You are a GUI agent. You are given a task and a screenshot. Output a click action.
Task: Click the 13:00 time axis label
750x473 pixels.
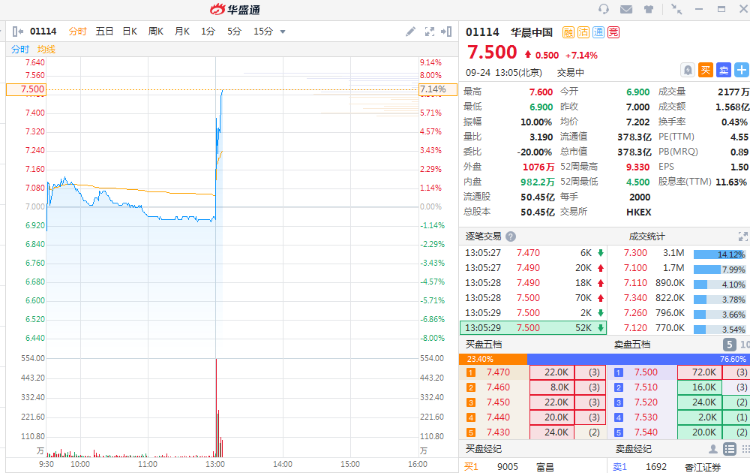[215, 464]
